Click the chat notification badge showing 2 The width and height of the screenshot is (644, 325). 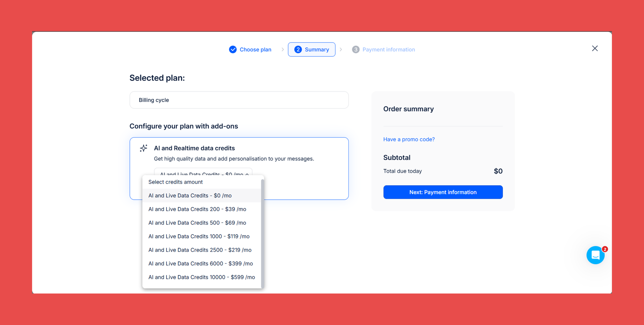[x=605, y=249]
